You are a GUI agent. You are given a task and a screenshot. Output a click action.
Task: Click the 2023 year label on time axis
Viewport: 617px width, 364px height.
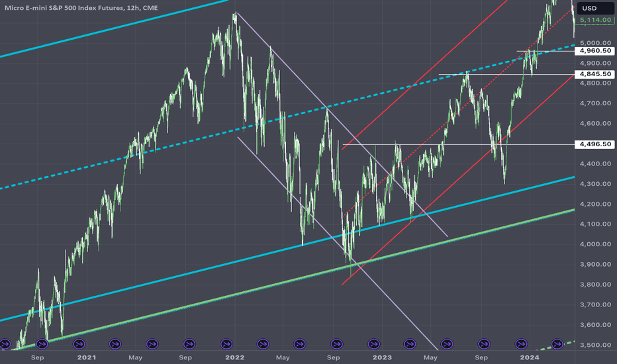(382, 357)
